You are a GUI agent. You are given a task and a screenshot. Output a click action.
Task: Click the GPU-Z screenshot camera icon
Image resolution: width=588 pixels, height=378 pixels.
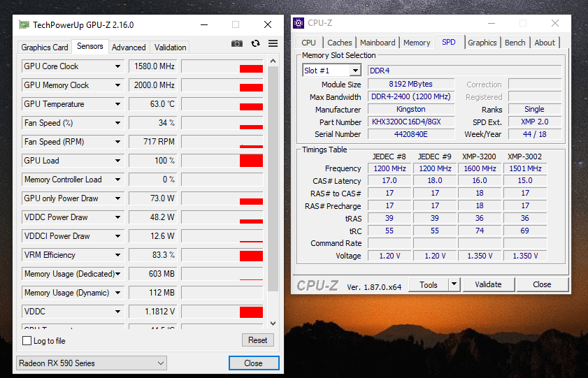tap(237, 44)
